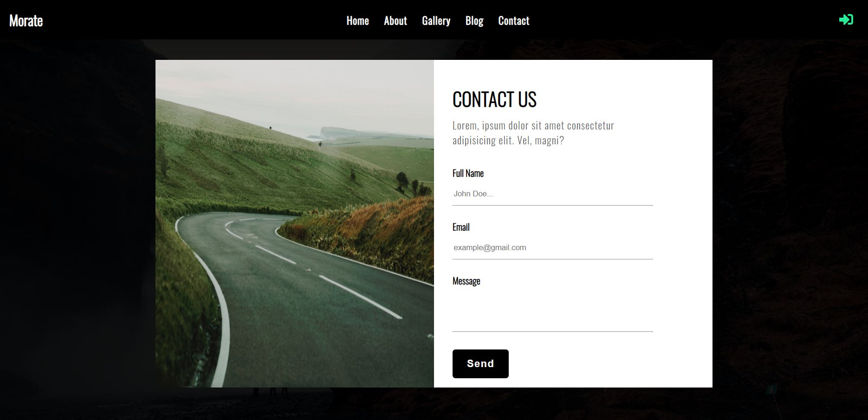Click the Morate site logo
Viewport: 868px width, 420px height.
pyautogui.click(x=26, y=21)
